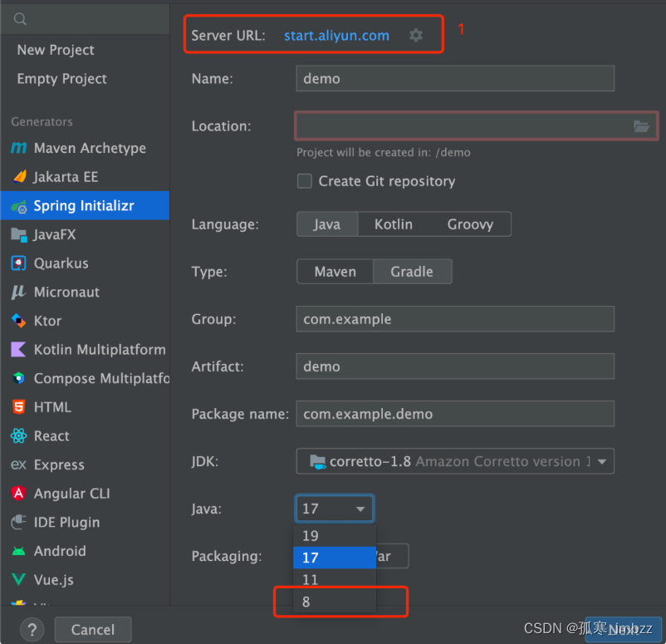Click the Express icon
Screen dimensions: 666x644
point(19,465)
